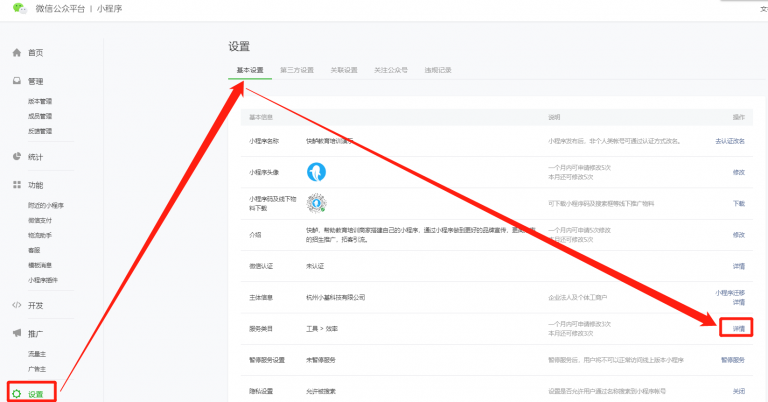
Task: Click the mini program QR code thumbnail
Action: point(317,202)
